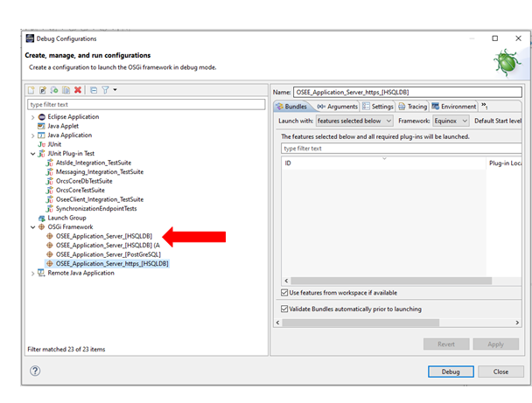Click the Name text field
532x403 pixels.
click(408, 92)
